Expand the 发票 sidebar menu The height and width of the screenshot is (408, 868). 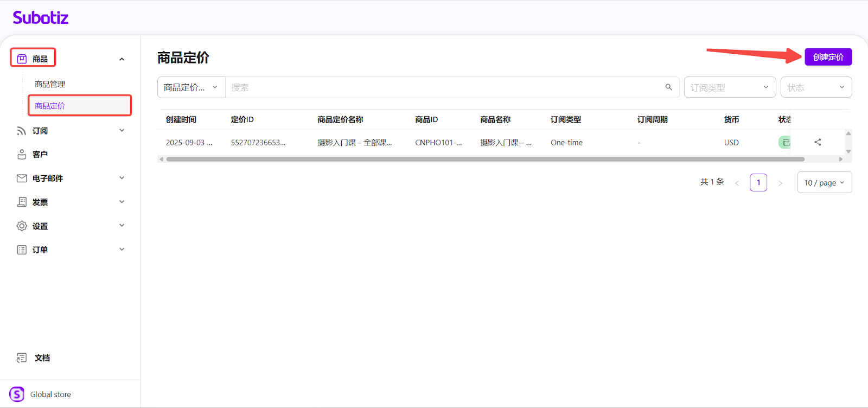(x=122, y=202)
